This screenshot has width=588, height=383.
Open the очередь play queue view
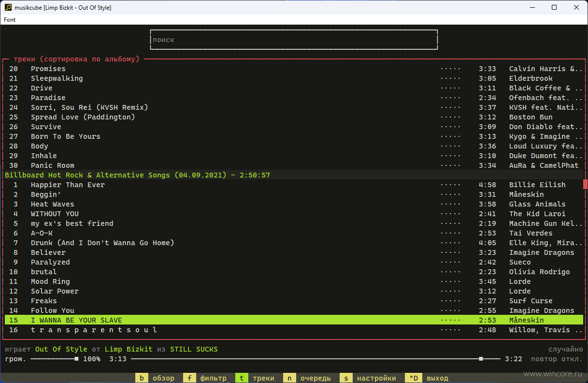pos(307,378)
